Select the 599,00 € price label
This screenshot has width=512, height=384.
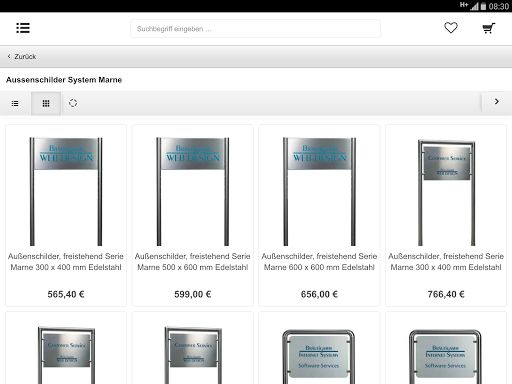click(193, 294)
